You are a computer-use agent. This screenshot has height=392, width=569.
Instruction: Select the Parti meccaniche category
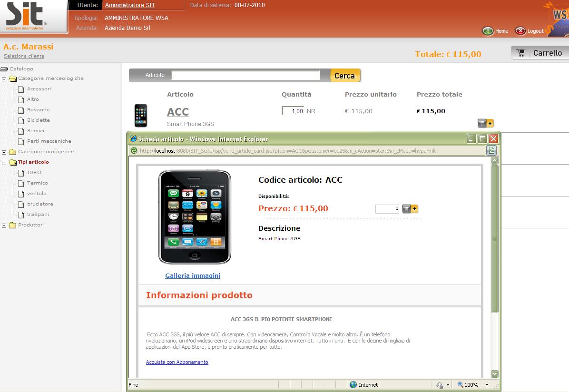coord(49,141)
